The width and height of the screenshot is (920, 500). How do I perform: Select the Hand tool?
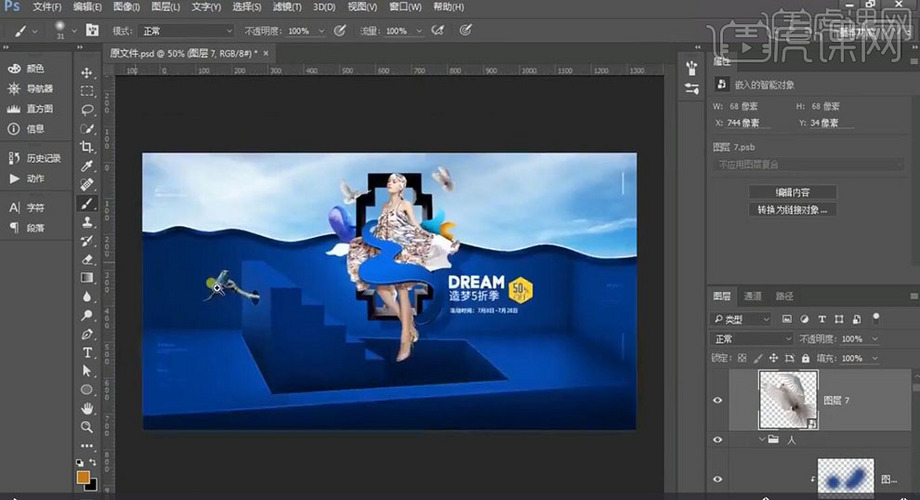(87, 408)
